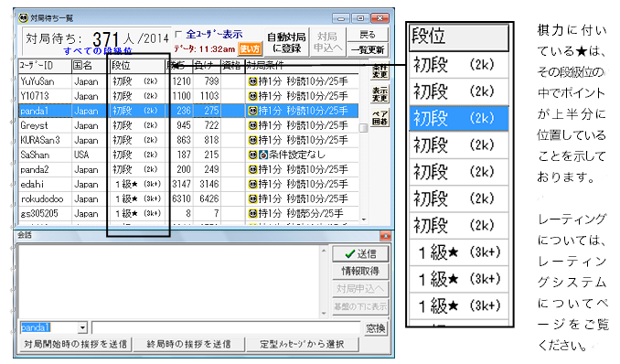Image resolution: width=620 pixels, height=364 pixels.
Task: Select the YuYuSan user row
Action: pos(188,81)
